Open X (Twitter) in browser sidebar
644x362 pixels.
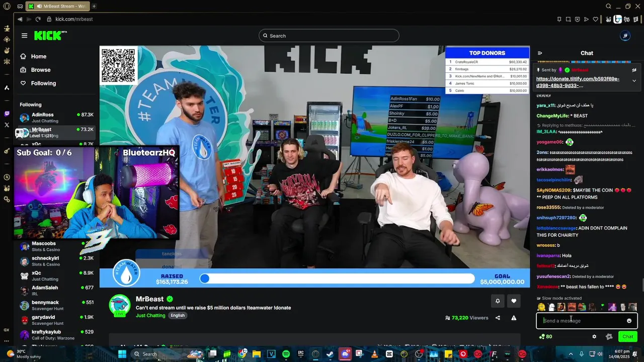(x=7, y=125)
